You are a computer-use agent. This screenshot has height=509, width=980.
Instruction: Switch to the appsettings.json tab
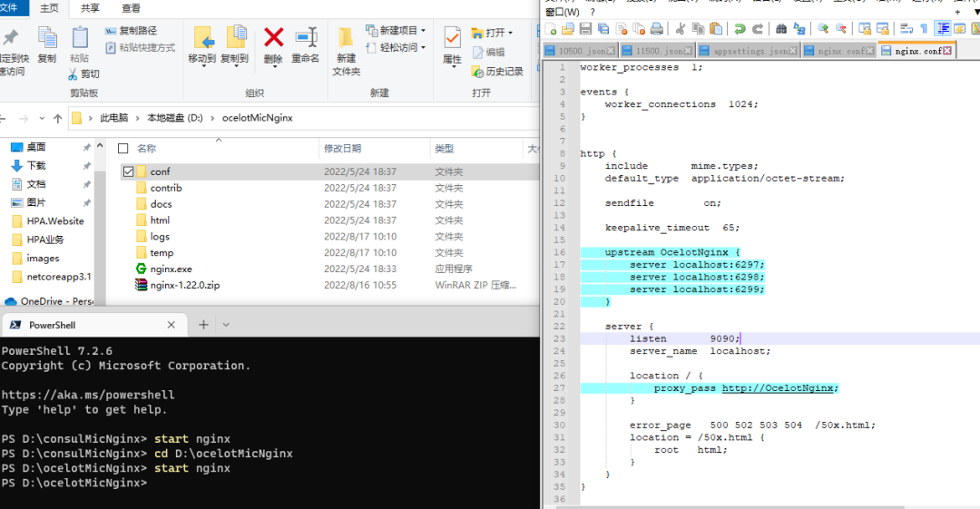coord(748,52)
